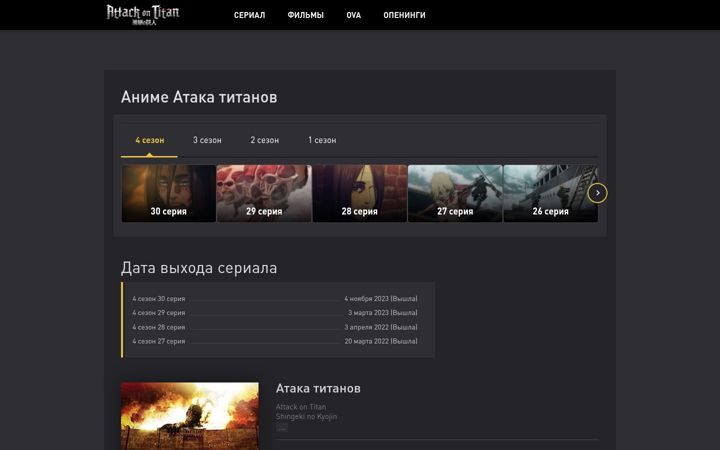Screen dimensions: 720x450
Task: Click the Атака титанов poster image
Action: click(x=190, y=416)
